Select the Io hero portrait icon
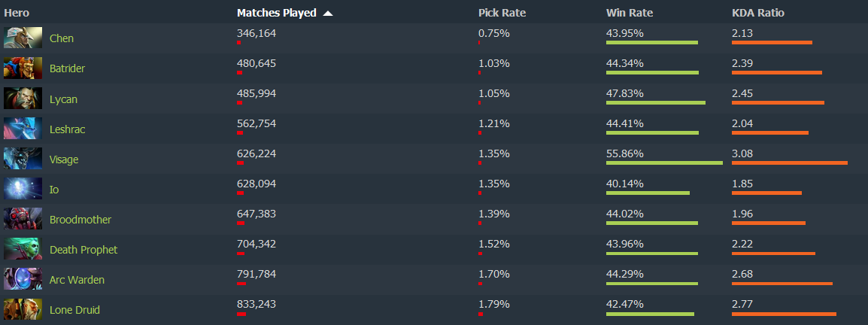This screenshot has height=325, width=868. tap(23, 189)
